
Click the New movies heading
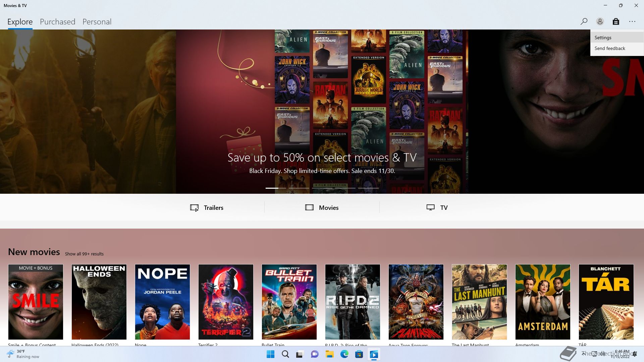(34, 252)
